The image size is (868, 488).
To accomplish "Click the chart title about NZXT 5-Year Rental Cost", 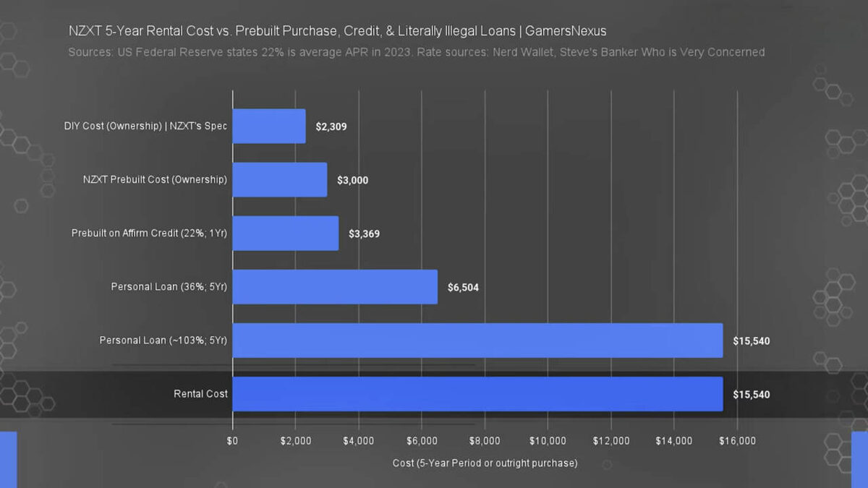I will point(337,31).
